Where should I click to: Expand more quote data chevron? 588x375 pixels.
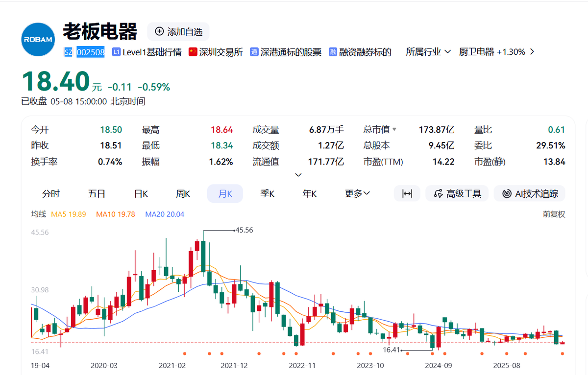click(298, 175)
